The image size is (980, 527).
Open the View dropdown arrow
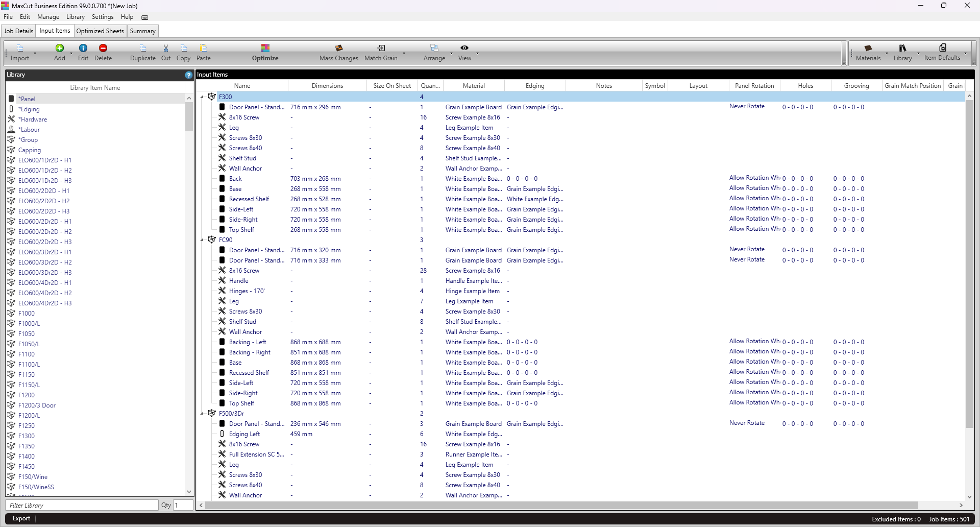click(x=477, y=53)
